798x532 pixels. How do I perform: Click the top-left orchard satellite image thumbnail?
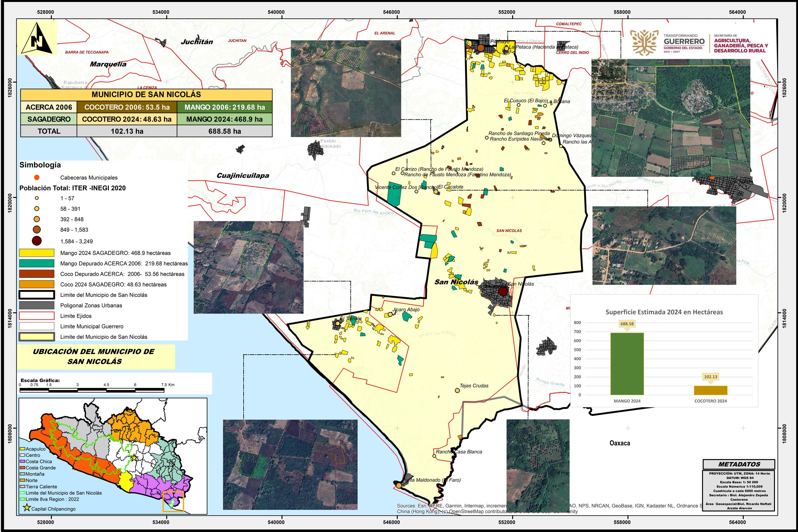click(x=346, y=89)
